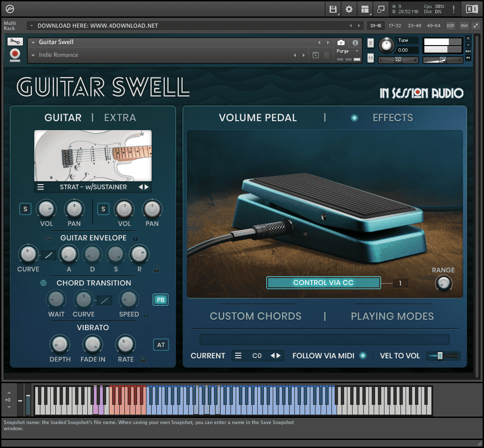Image resolution: width=484 pixels, height=448 pixels.
Task: Click the lock icon beside Speed knob
Action: click(146, 314)
